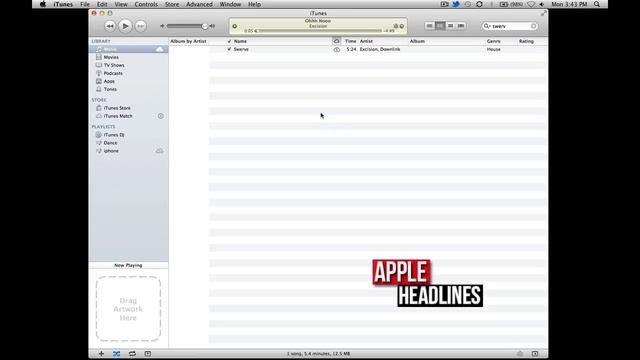Click the '5:24' time cell
Viewport: 640px width, 360px height.
(x=351, y=49)
